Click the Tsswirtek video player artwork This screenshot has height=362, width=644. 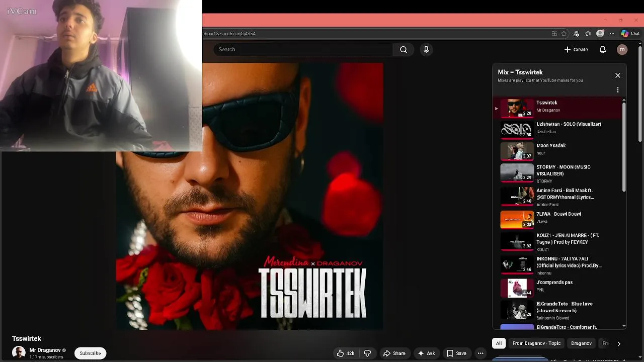250,196
